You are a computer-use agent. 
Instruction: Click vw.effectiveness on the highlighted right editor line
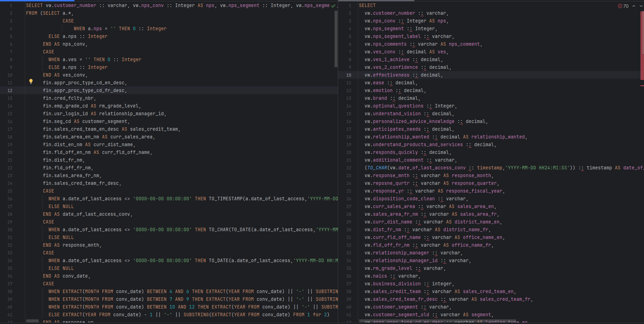click(387, 75)
